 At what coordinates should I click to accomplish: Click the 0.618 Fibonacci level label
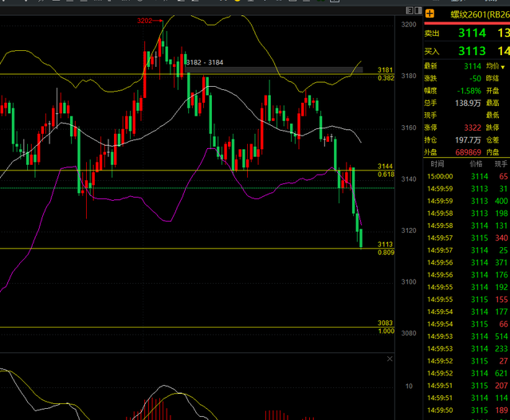(x=386, y=175)
